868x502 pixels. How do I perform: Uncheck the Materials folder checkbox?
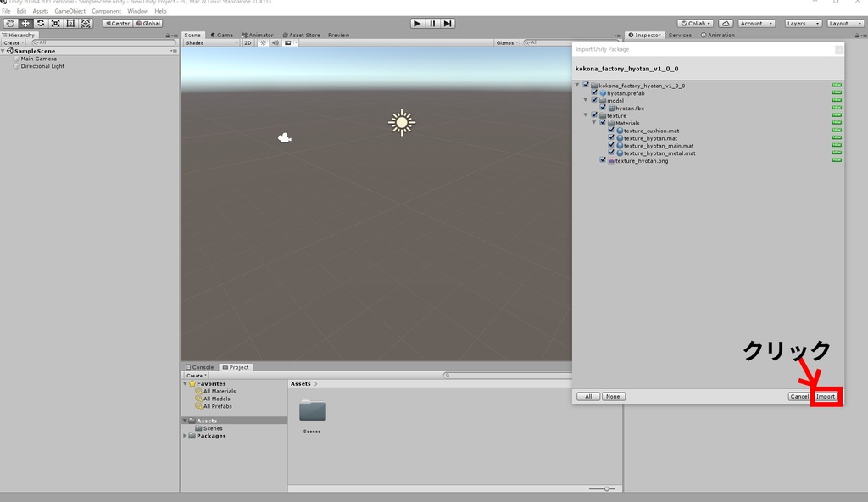point(603,122)
